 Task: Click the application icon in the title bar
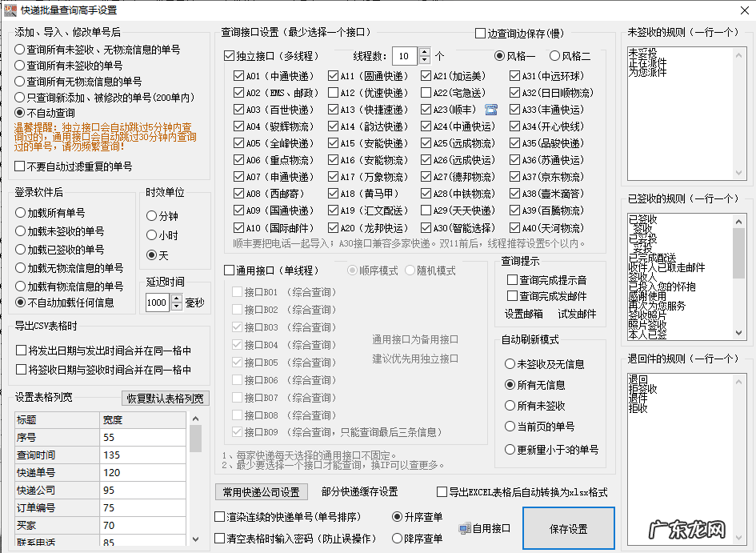click(x=10, y=10)
